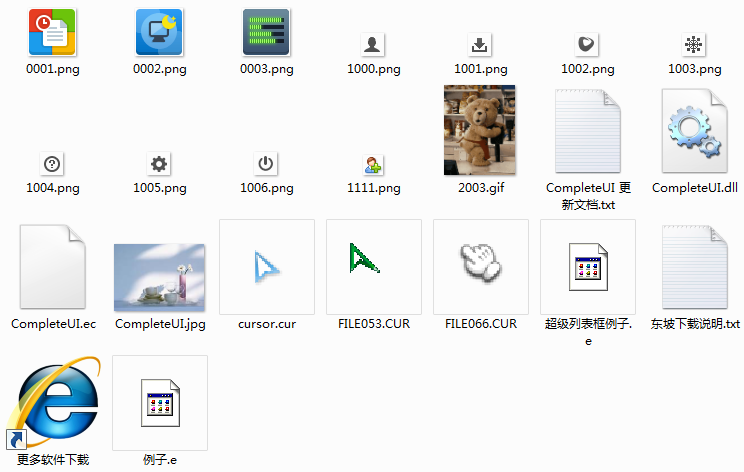Click the 1001.png download arrow icon
The height and width of the screenshot is (472, 744).
click(x=479, y=45)
